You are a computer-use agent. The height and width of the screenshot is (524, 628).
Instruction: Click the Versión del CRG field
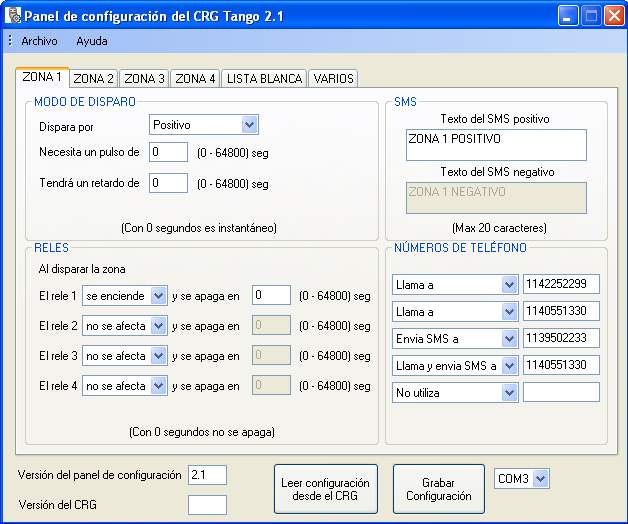tap(207, 505)
